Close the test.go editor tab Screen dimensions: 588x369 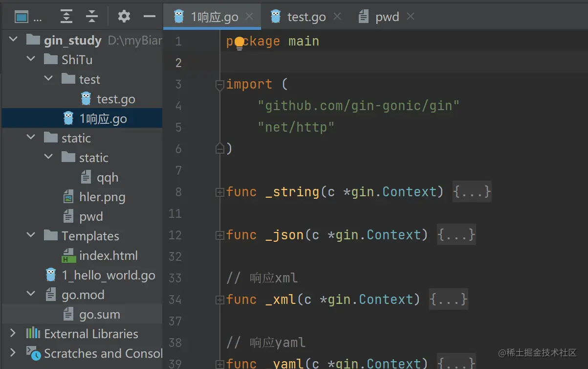coord(337,17)
